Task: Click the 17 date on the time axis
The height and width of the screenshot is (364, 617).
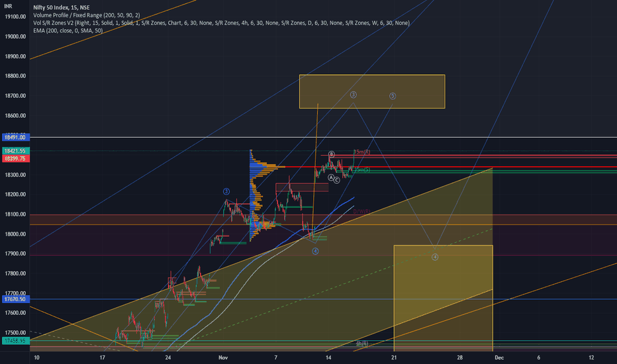Action: [103, 357]
